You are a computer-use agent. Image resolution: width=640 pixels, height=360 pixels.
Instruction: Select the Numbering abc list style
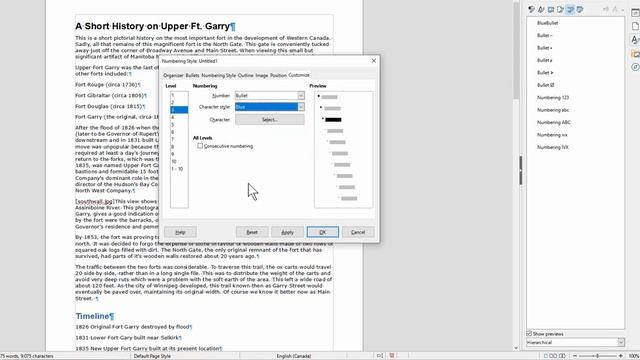pos(553,110)
